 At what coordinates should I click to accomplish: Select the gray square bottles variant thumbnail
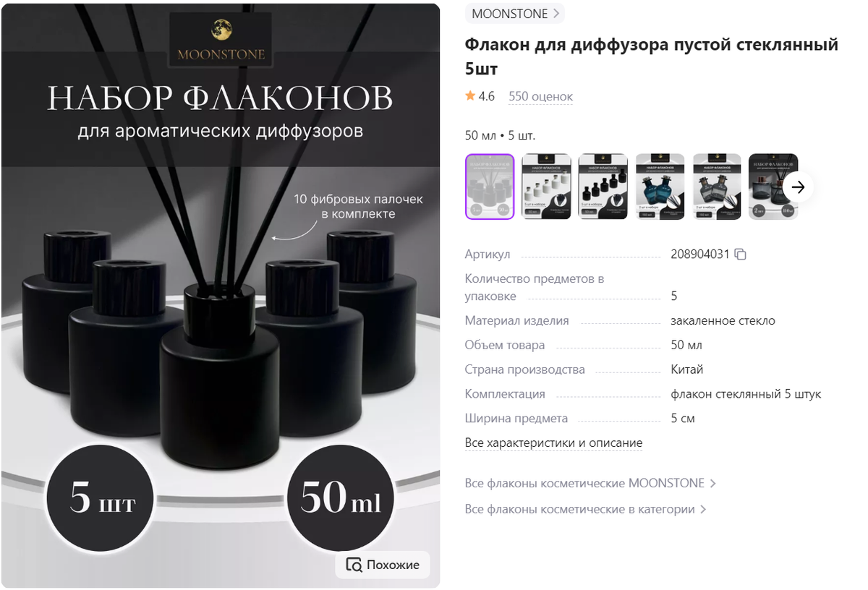point(717,187)
